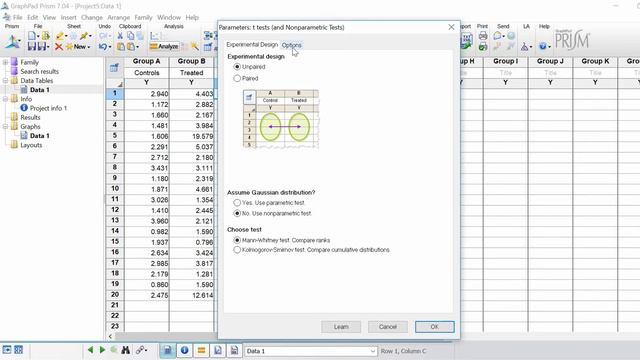Select the Search results item
The width and height of the screenshot is (640, 360).
(x=40, y=71)
